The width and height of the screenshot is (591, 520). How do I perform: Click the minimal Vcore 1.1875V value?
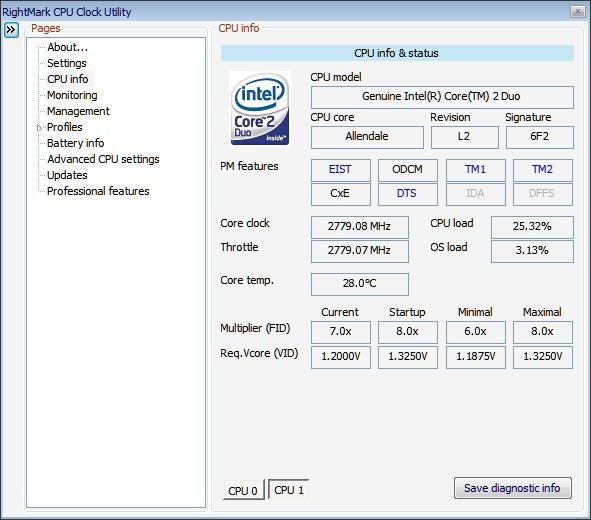click(x=476, y=357)
